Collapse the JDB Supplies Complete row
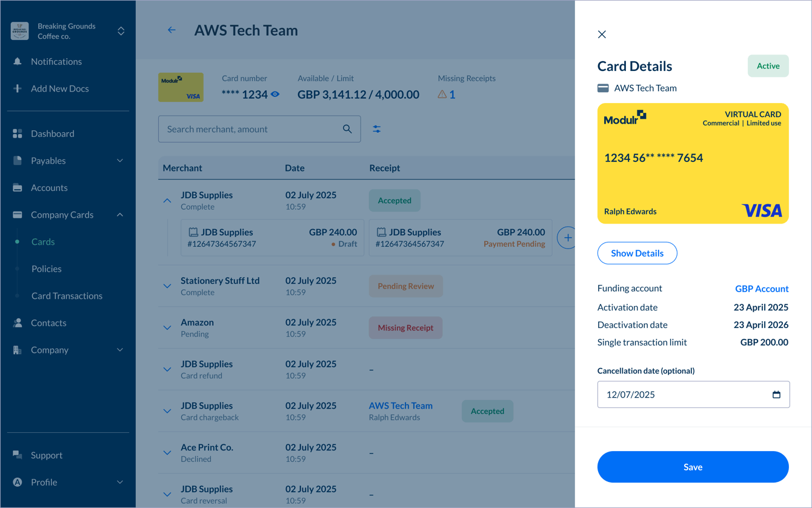812x508 pixels. (x=167, y=201)
